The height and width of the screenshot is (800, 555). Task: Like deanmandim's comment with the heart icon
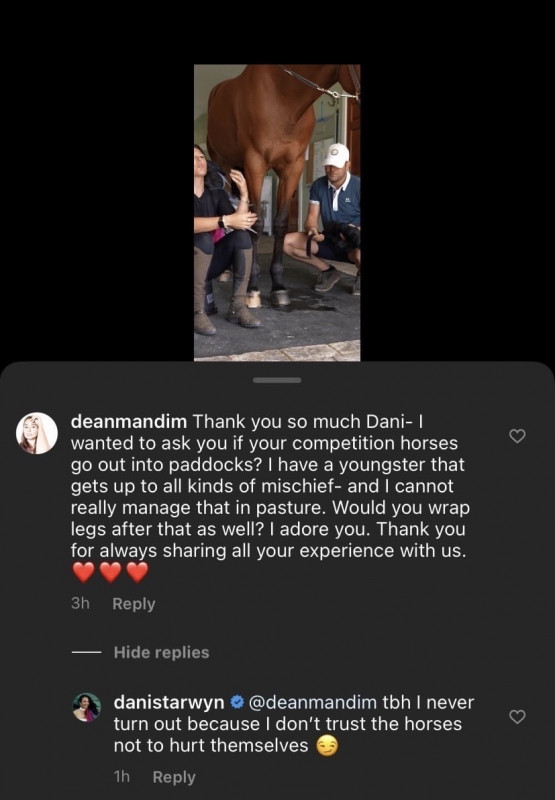pos(517,436)
